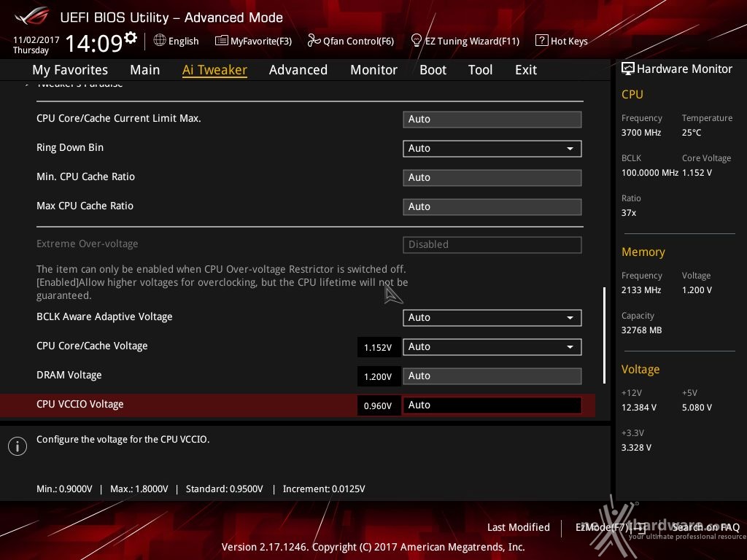Click the 25°C CPU temperature value

point(692,133)
